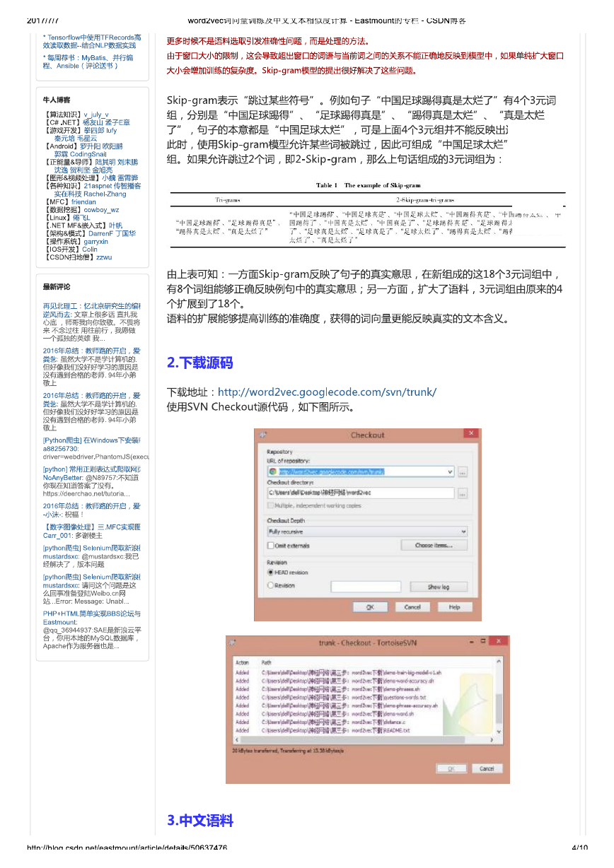
Task: Open v_july_v blogger link
Action: 96,115
